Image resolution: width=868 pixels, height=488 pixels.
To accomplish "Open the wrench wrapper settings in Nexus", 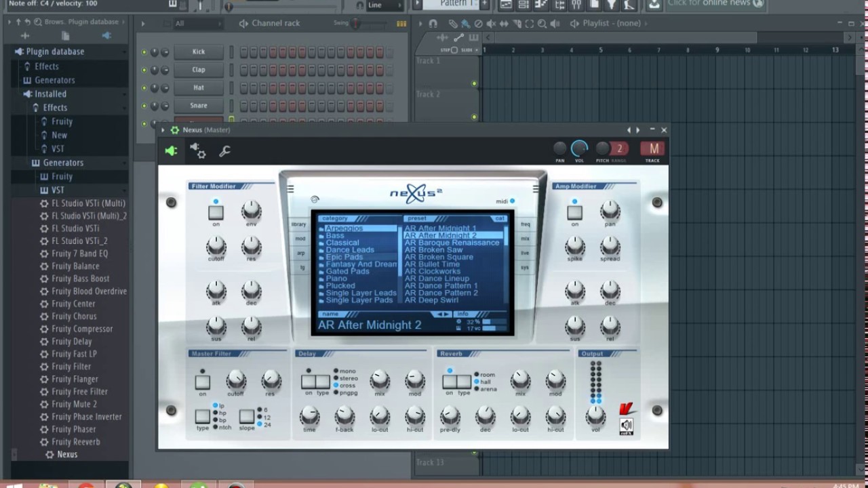I will pos(224,151).
